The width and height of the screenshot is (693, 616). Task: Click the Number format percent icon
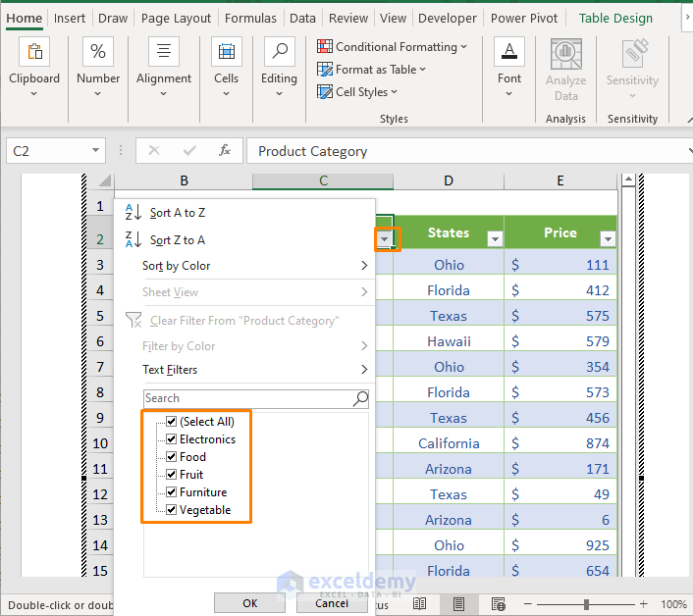point(98,53)
